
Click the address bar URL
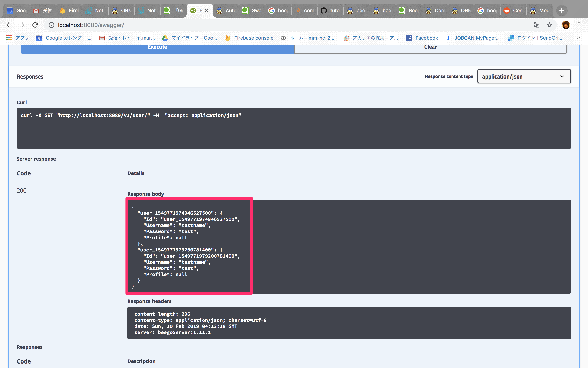pos(91,25)
